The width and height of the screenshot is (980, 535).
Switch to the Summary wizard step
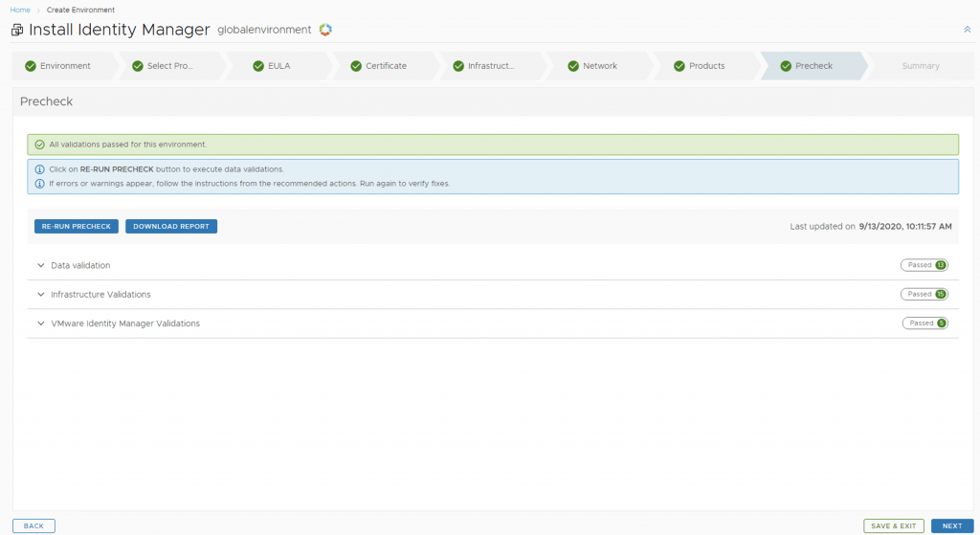(x=920, y=66)
